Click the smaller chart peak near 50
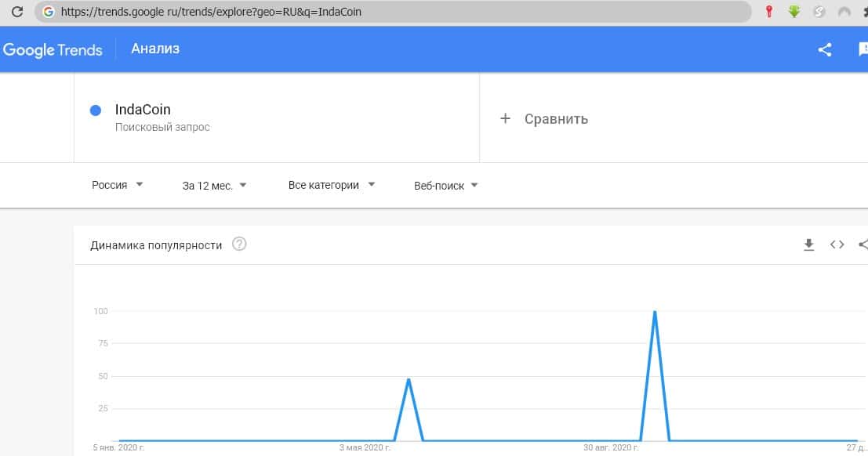Image resolution: width=868 pixels, height=456 pixels. click(409, 380)
